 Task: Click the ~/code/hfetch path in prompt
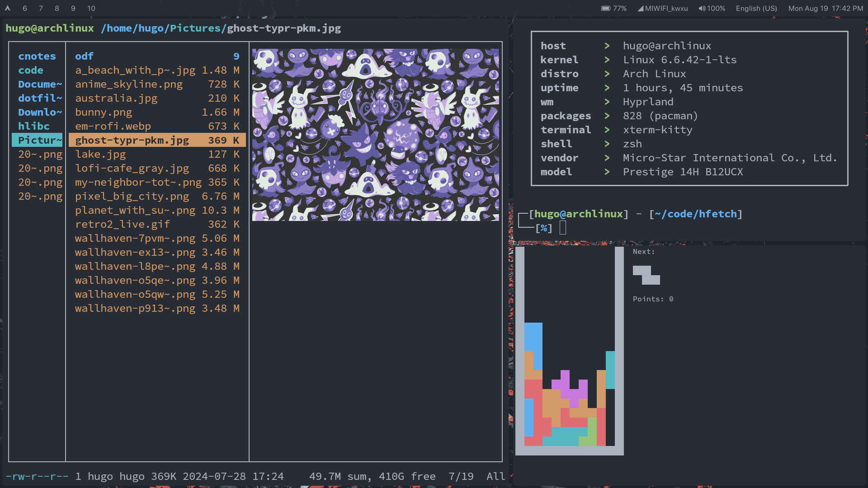(x=695, y=214)
